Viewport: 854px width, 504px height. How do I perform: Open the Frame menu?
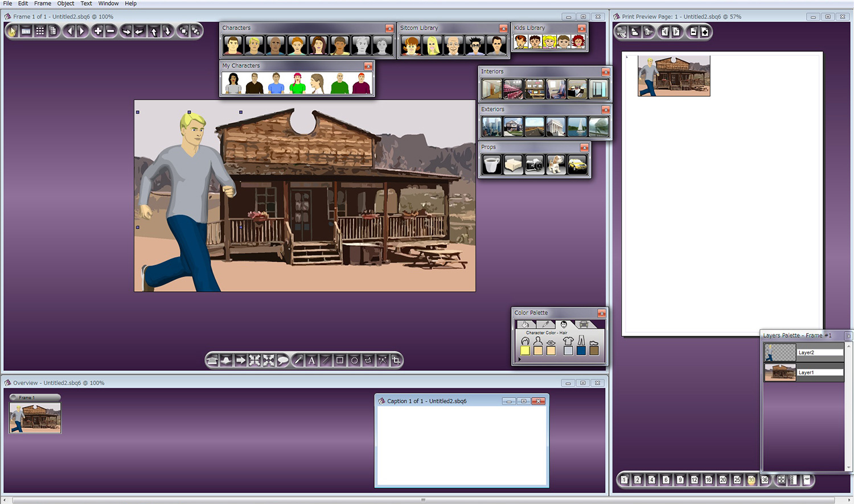pyautogui.click(x=43, y=3)
